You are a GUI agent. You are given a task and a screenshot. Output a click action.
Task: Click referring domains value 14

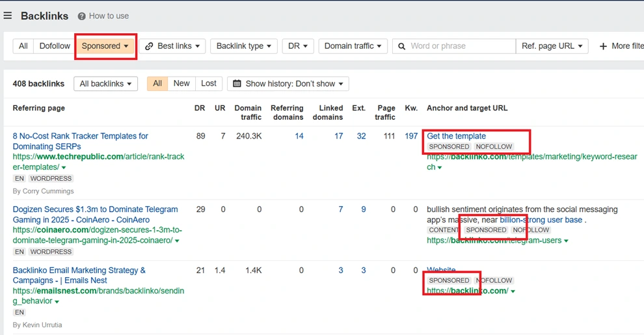pos(299,136)
